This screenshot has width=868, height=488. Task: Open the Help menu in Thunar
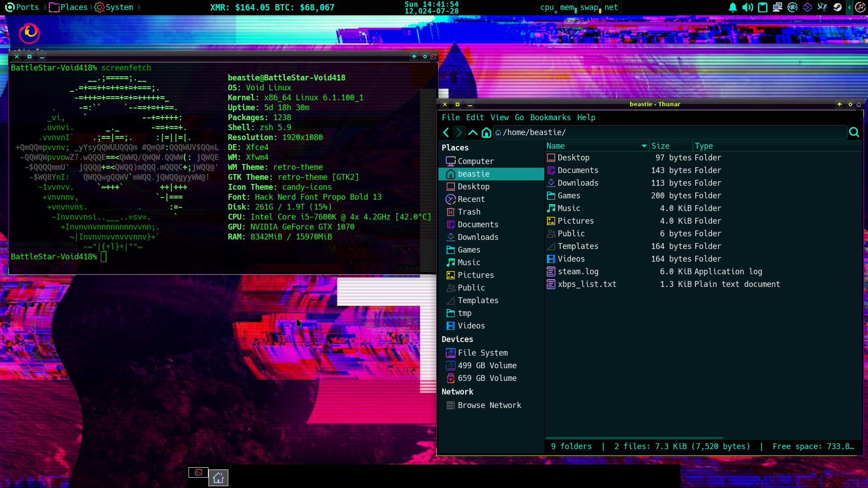click(586, 117)
